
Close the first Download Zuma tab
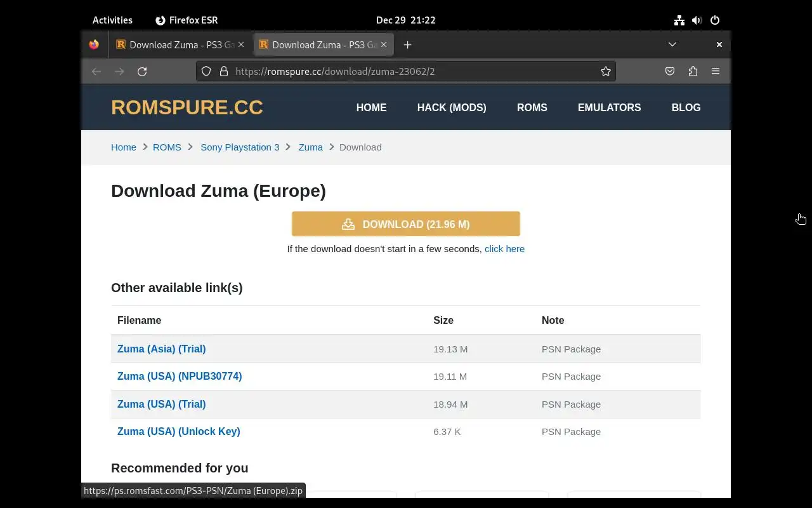pos(241,44)
